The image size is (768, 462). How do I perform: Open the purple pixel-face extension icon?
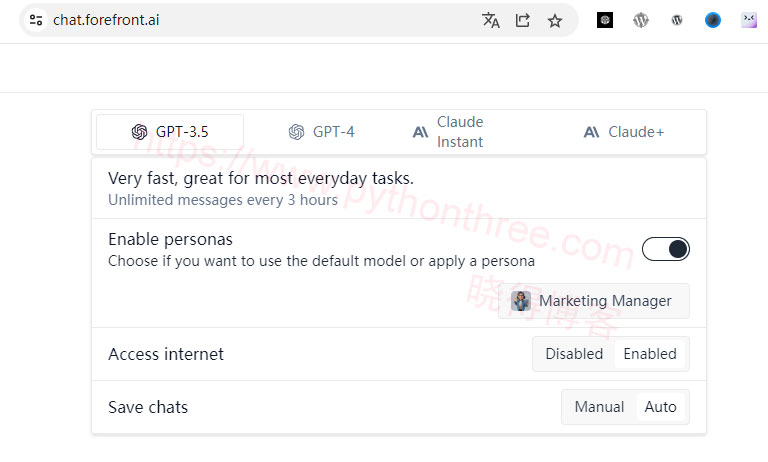(749, 20)
